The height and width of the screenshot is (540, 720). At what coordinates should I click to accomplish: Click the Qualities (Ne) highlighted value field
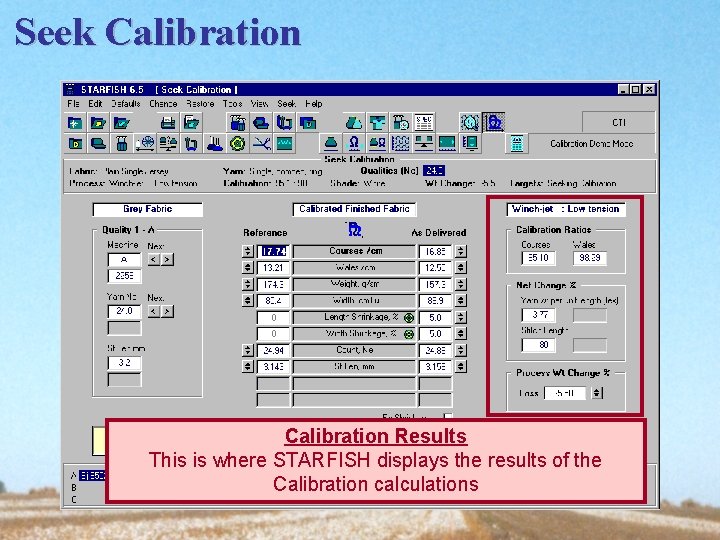coord(434,171)
